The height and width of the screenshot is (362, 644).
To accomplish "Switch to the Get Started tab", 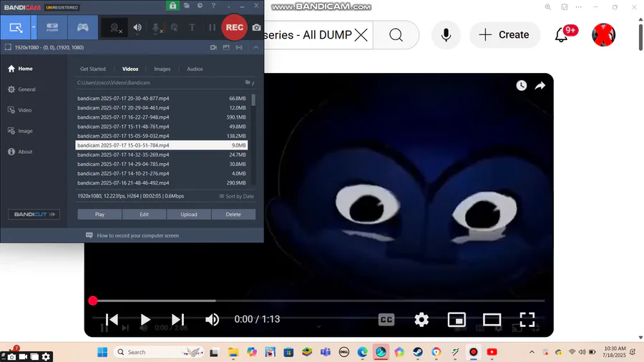I will 93,69.
